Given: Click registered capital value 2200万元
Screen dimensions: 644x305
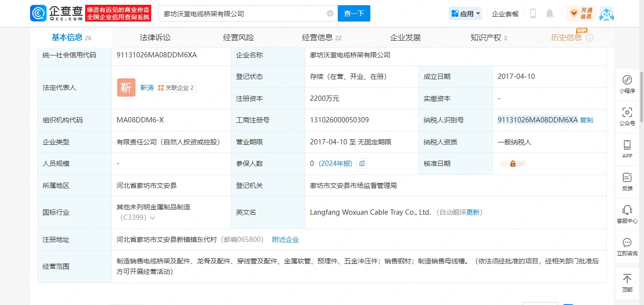Looking at the screenshot, I should pyautogui.click(x=324, y=98).
